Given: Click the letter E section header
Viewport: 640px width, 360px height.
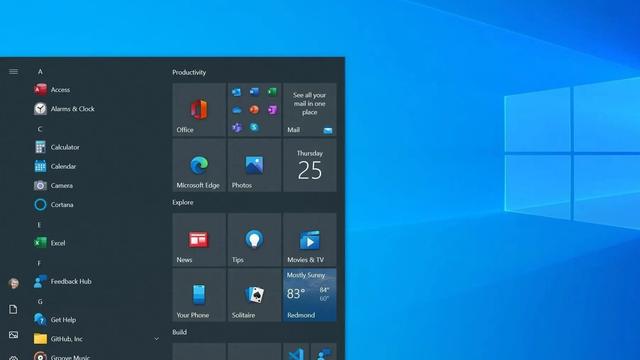Looking at the screenshot, I should click(x=39, y=225).
